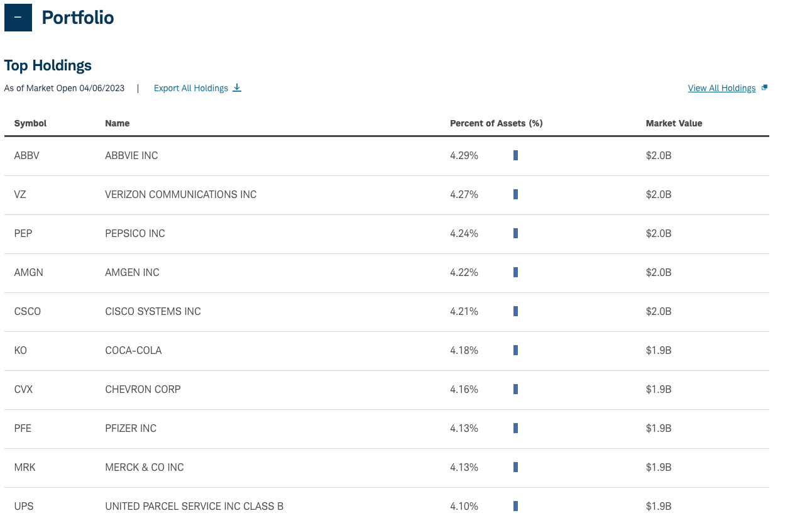
Task: Click the ABBVIE INC name
Action: (x=131, y=155)
